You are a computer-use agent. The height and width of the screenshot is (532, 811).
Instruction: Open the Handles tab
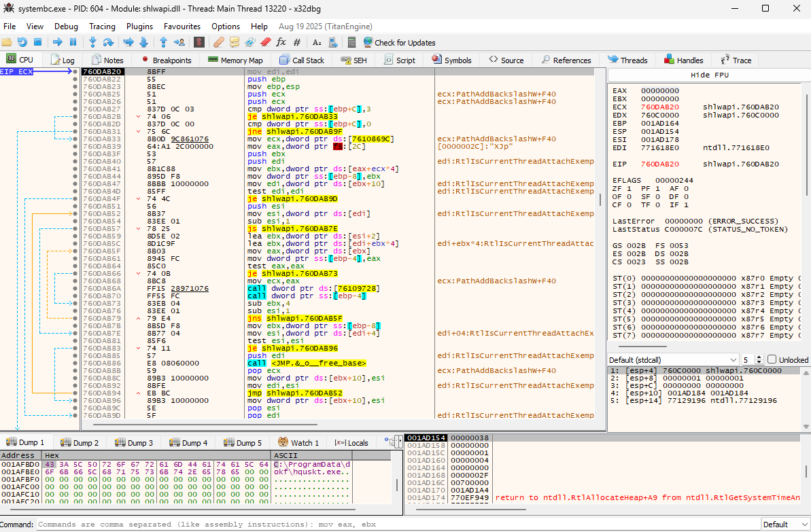[684, 60]
